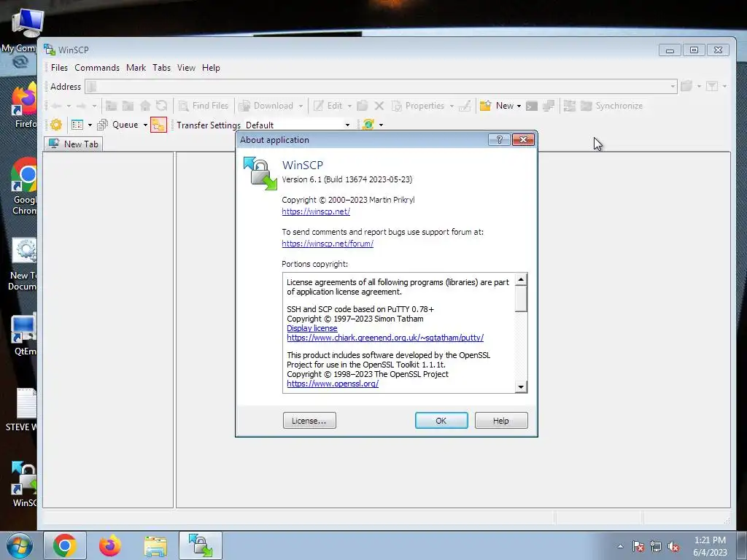Open the https://www.openssl.org/ link

(333, 384)
